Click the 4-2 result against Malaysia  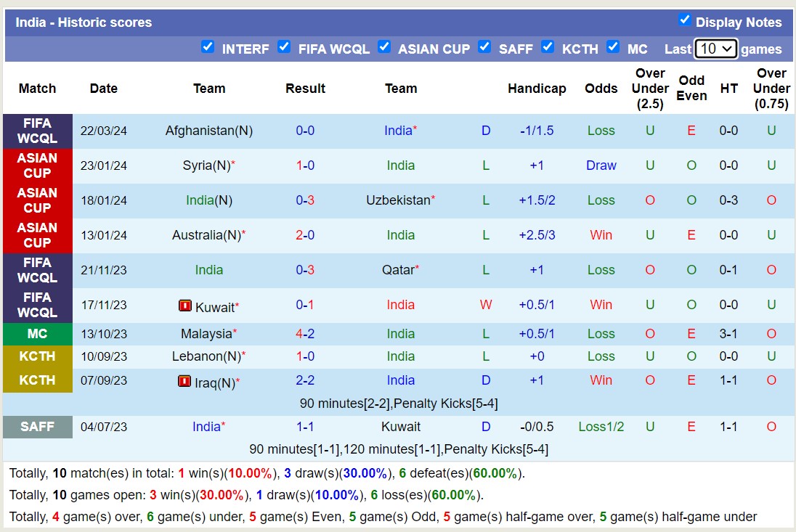305,334
